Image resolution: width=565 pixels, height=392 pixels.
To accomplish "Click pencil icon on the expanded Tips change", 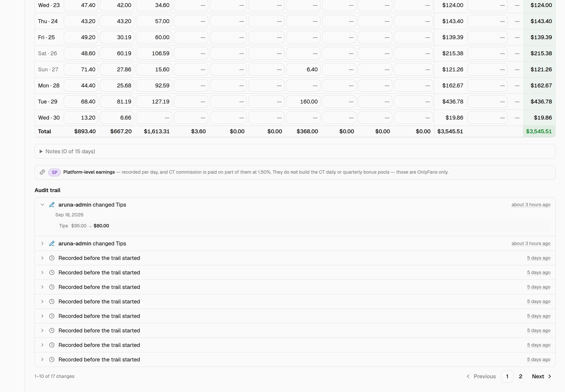I will click(52, 205).
